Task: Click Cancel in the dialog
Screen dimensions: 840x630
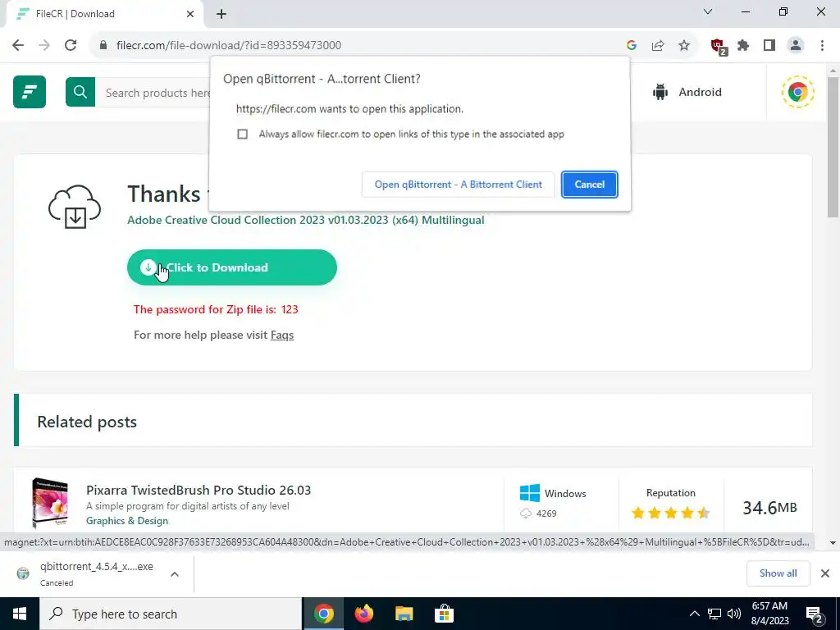Action: click(589, 185)
